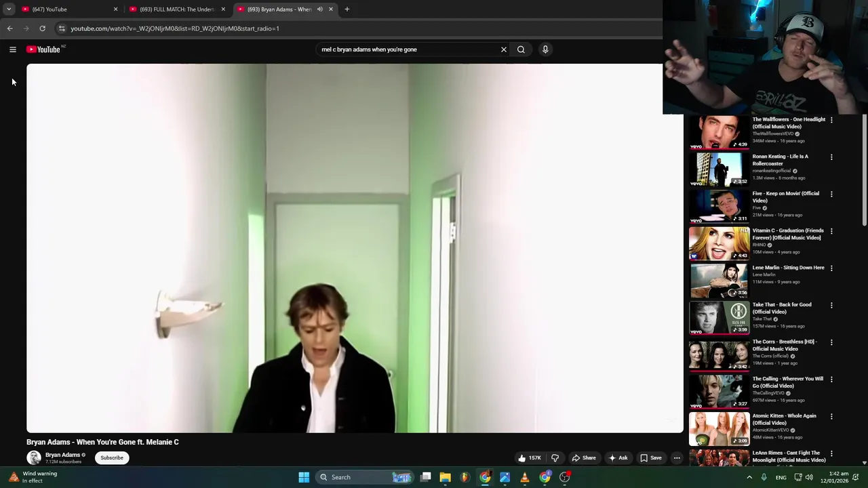
Task: Subscribe to Bryan Adams channel
Action: [x=112, y=457]
